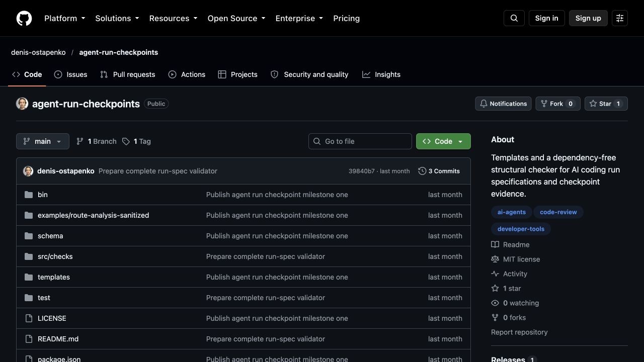Open the templates folder

click(54, 277)
